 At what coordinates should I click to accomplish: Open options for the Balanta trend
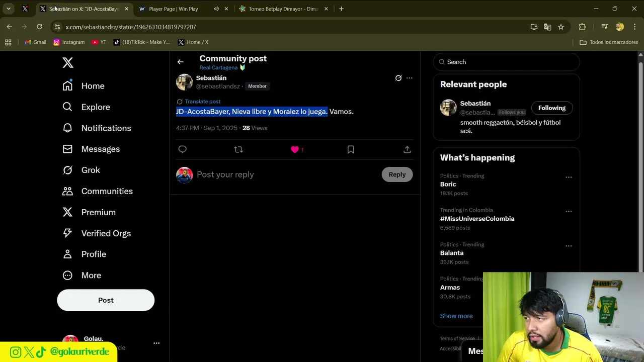click(x=569, y=246)
